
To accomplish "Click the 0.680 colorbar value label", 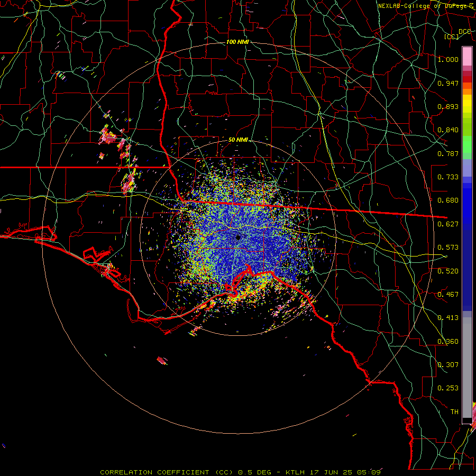I will 448,200.
